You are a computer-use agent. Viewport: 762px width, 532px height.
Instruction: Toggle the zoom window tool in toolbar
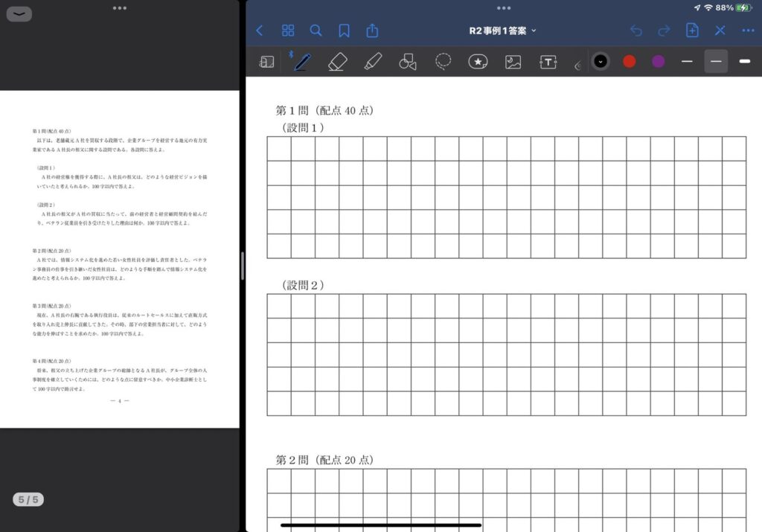point(266,62)
